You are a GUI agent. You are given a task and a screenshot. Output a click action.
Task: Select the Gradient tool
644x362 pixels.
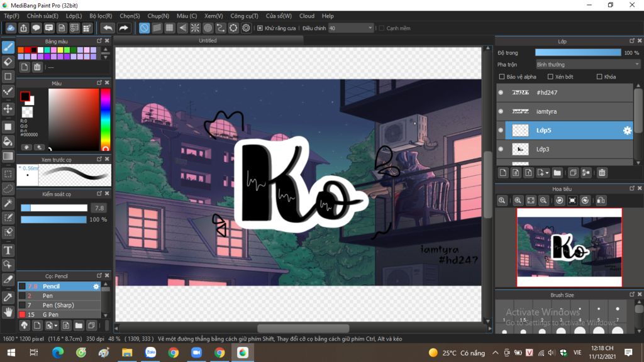click(x=8, y=156)
